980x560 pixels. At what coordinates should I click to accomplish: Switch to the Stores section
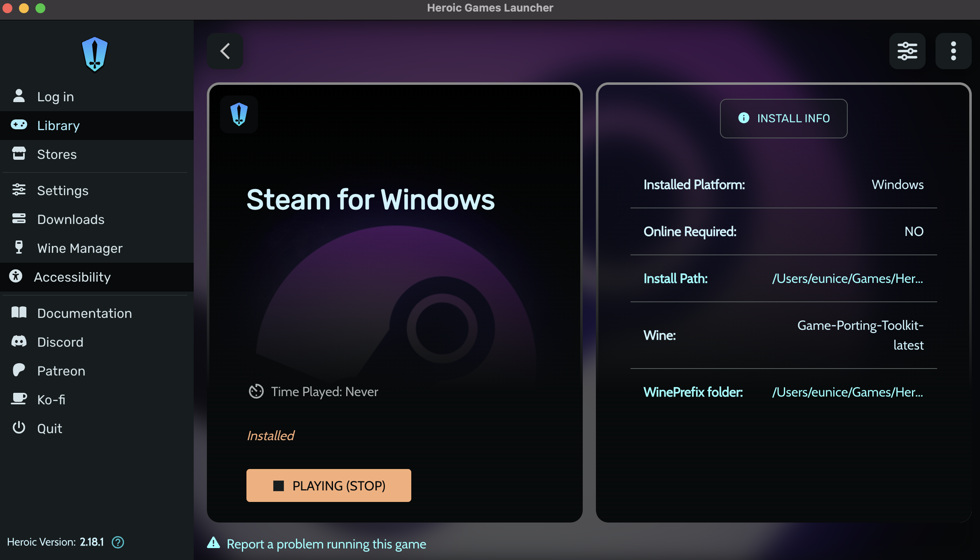coord(56,154)
